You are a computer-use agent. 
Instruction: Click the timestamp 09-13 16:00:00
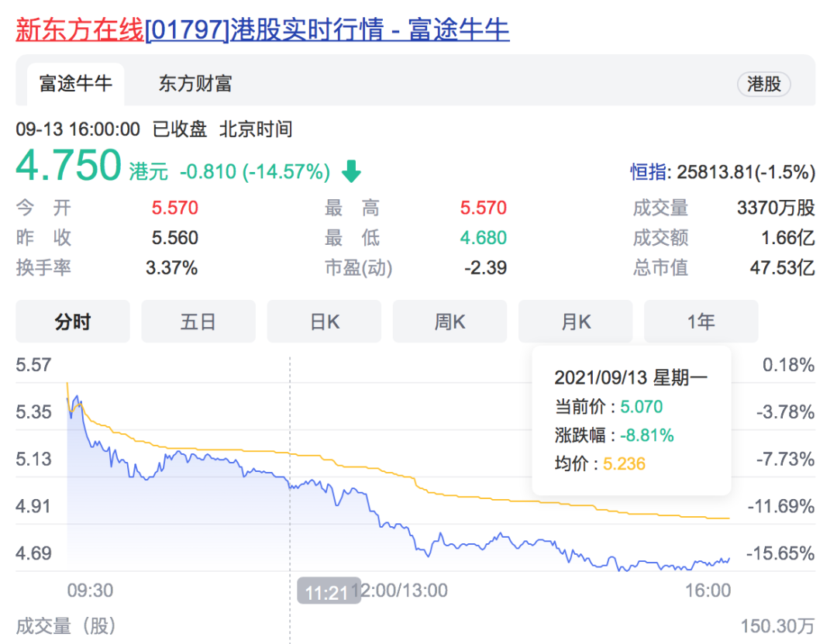(x=78, y=129)
